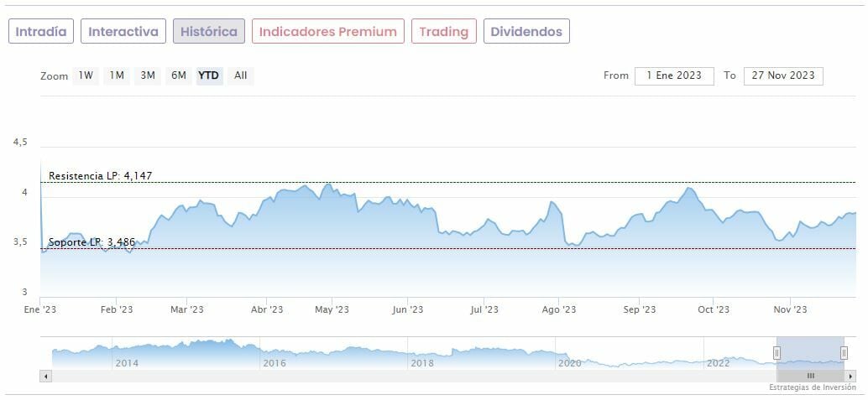Select the Histórica tab
This screenshot has height=400, width=868.
click(x=209, y=32)
